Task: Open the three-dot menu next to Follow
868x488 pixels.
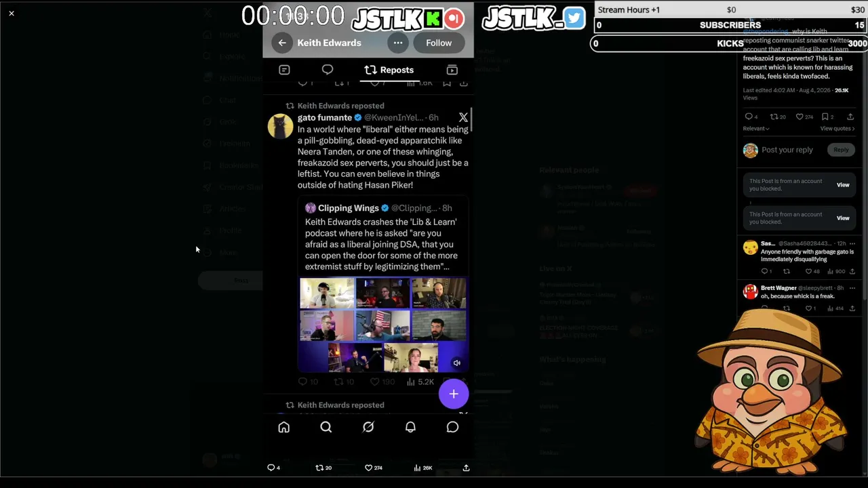Action: (x=398, y=43)
